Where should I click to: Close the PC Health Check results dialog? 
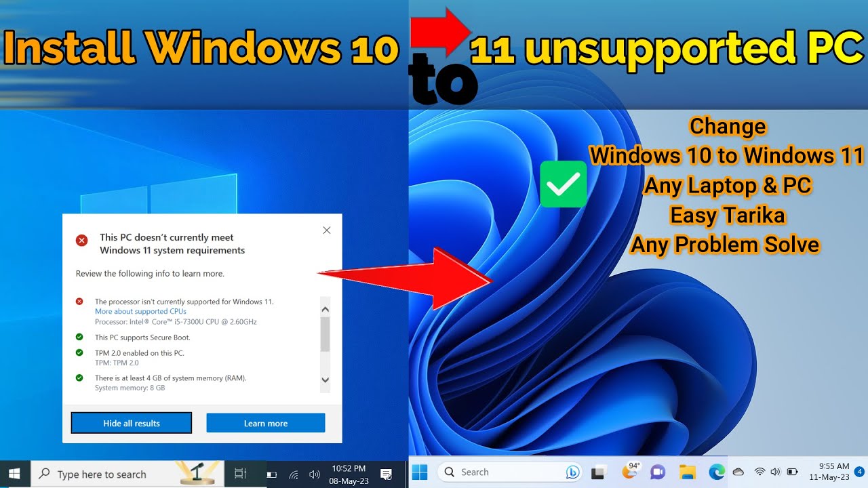point(327,230)
